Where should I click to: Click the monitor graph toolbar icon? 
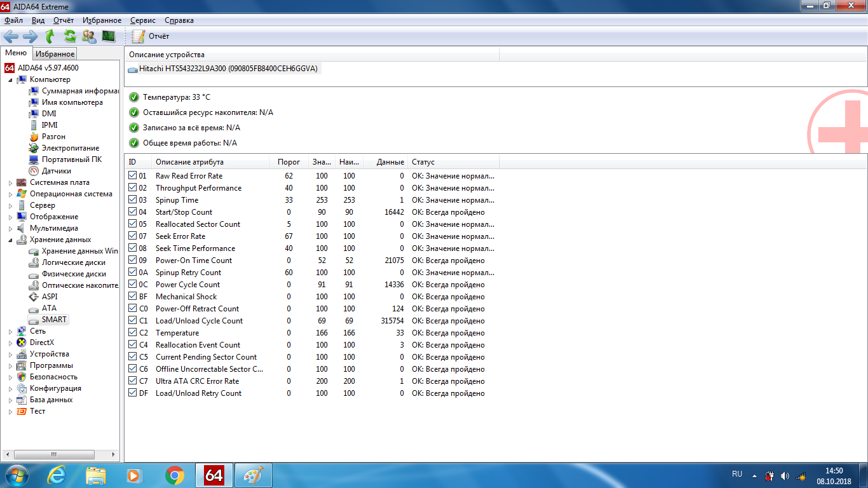109,36
